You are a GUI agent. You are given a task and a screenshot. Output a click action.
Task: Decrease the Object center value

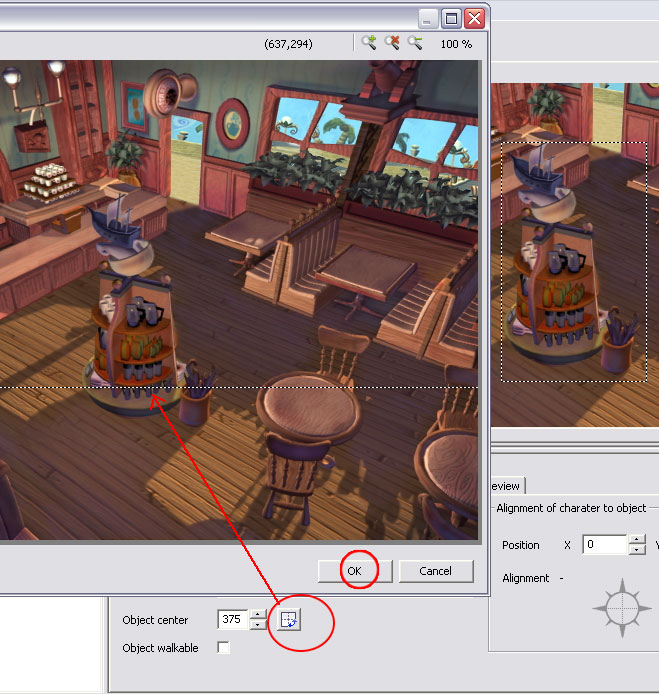click(x=258, y=625)
